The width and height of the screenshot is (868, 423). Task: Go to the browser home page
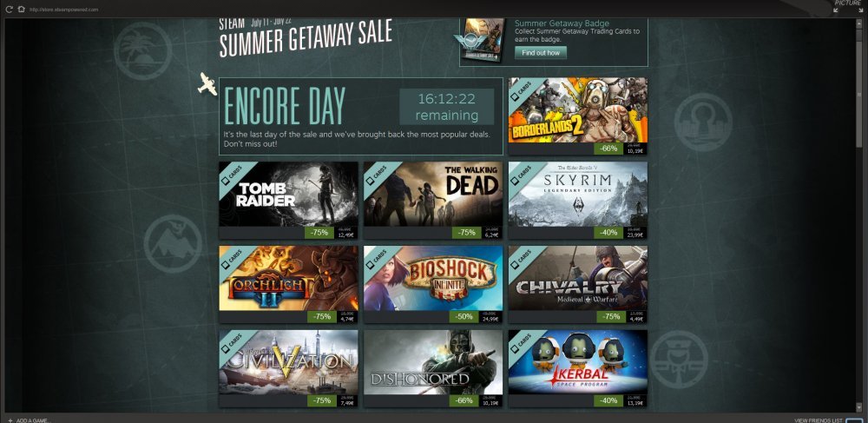tap(22, 10)
